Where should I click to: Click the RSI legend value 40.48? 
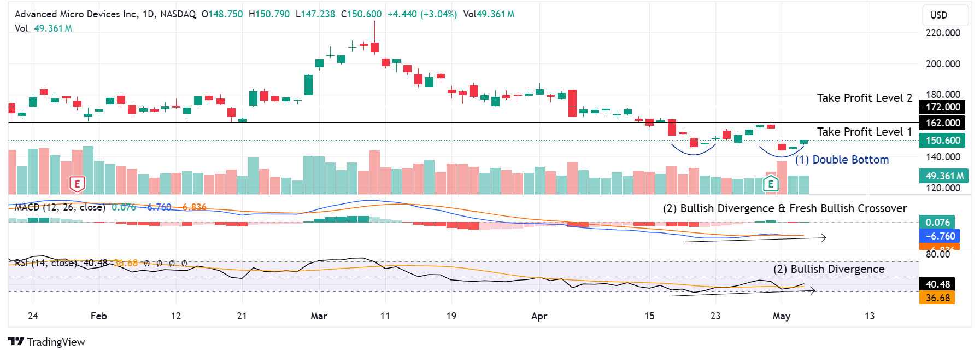(x=95, y=263)
